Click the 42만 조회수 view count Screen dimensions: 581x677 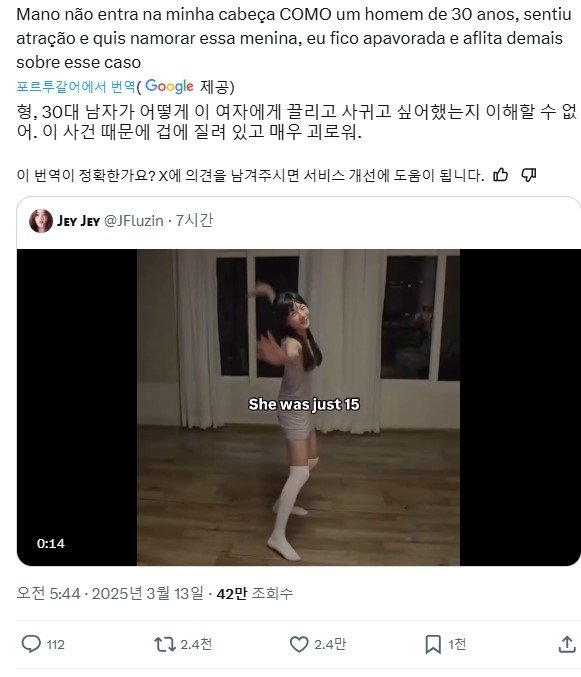tap(255, 593)
